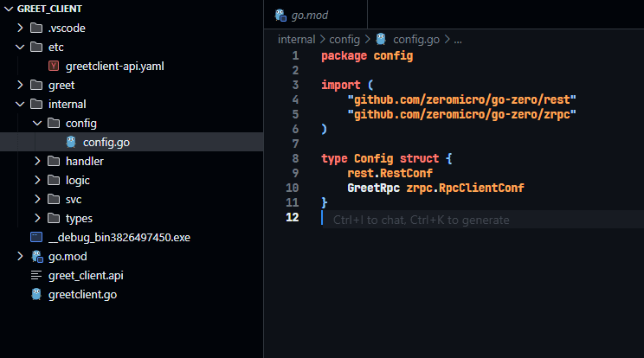Switch to the go.mod editor tab
Screen dimensions: 644x358
(309, 15)
